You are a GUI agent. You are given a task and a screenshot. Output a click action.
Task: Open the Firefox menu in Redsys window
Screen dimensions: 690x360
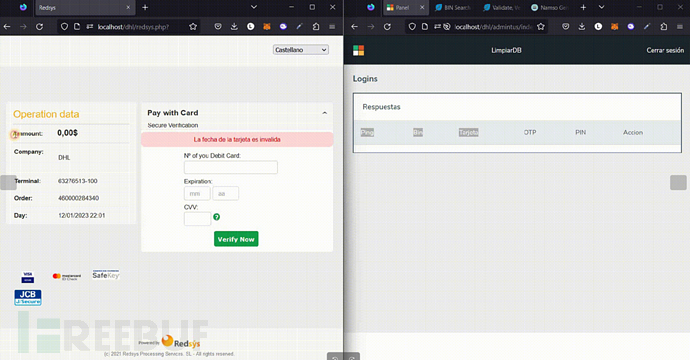coord(332,27)
